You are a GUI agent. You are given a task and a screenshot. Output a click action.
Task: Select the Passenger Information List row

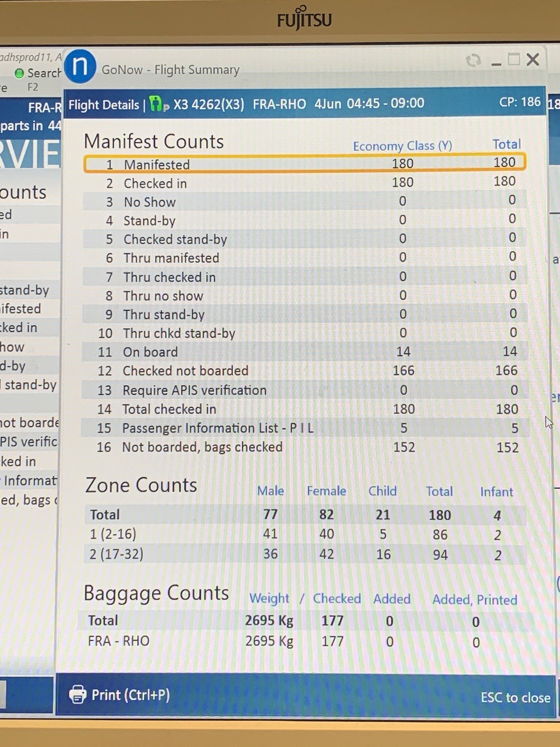point(304,428)
